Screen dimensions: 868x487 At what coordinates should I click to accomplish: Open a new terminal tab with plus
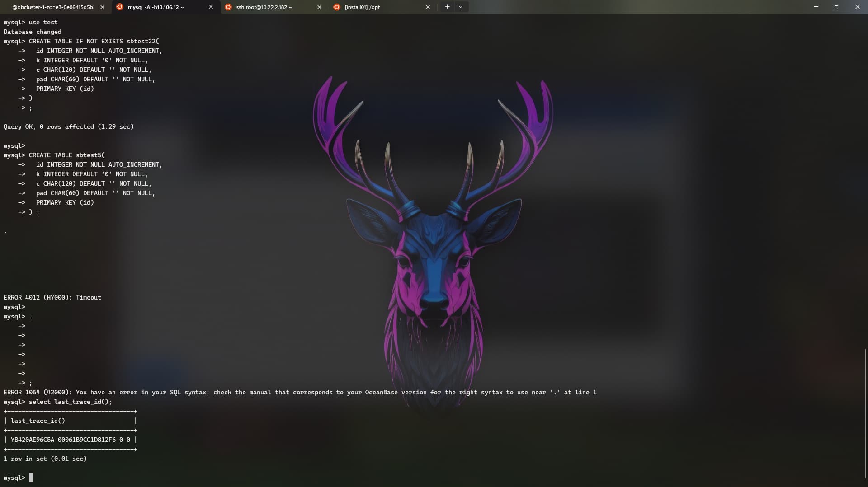(447, 7)
